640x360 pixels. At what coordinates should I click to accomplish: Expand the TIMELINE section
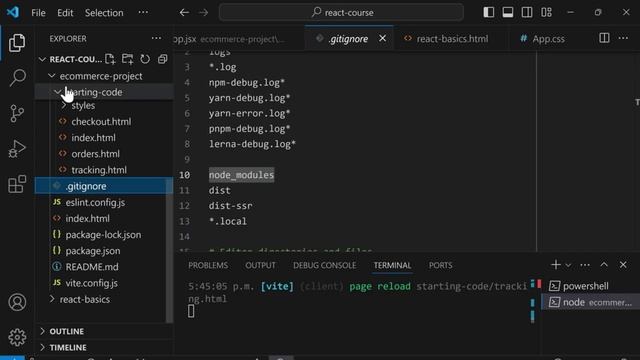click(42, 347)
